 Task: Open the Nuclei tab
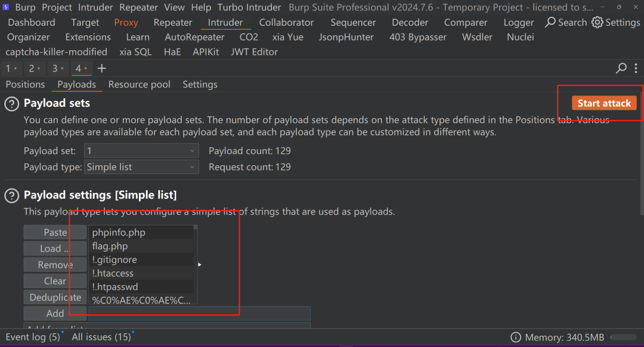click(521, 37)
